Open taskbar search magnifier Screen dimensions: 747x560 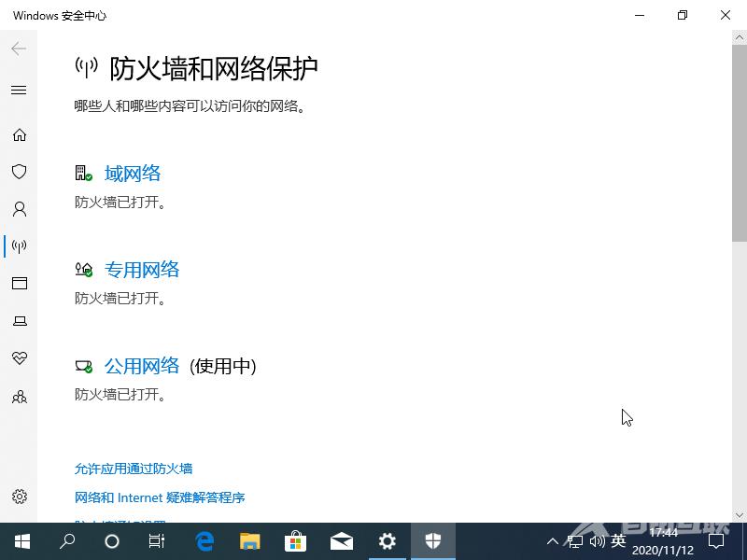pos(67,541)
